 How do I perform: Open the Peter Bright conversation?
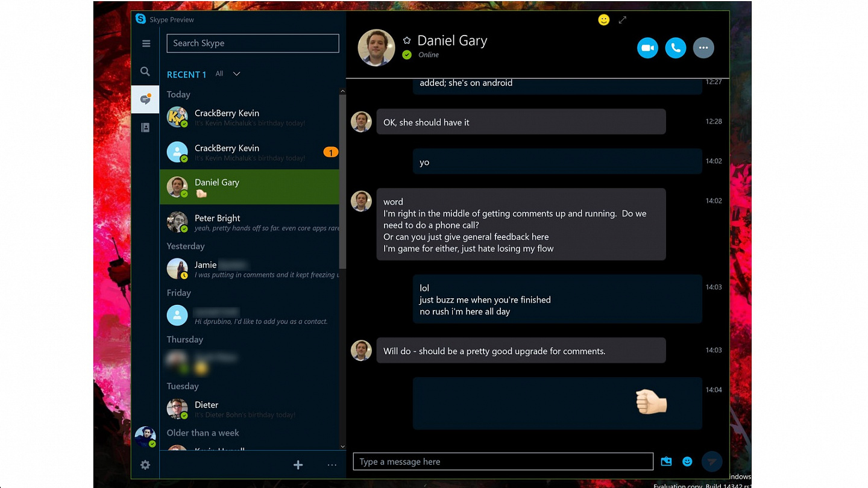pos(250,222)
